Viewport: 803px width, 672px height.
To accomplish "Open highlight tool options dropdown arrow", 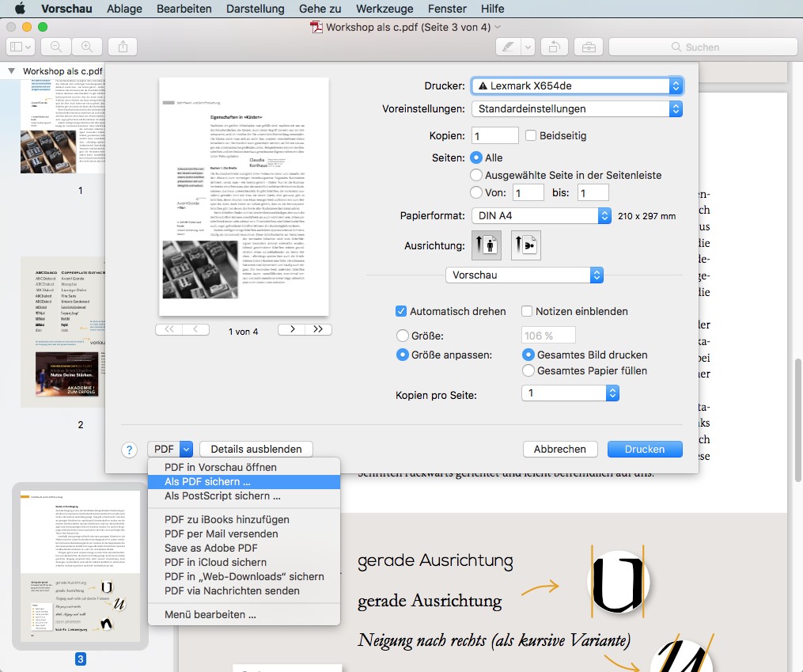I will pyautogui.click(x=528, y=47).
